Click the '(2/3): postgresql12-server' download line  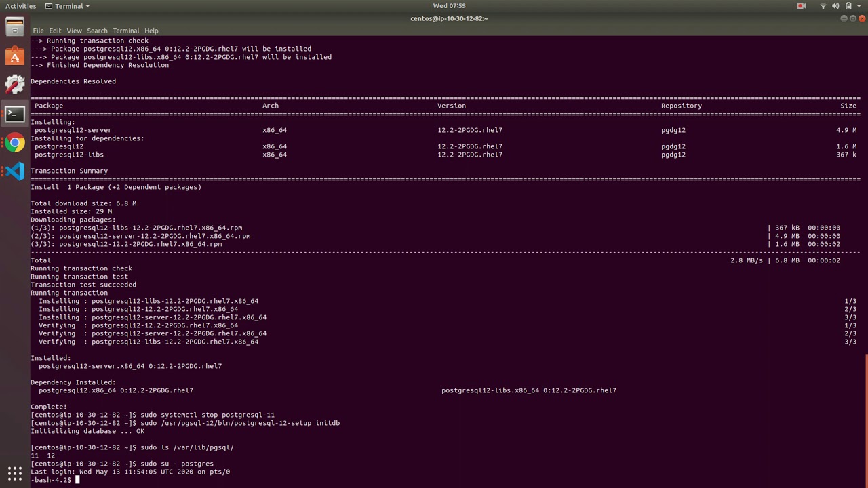coord(140,236)
